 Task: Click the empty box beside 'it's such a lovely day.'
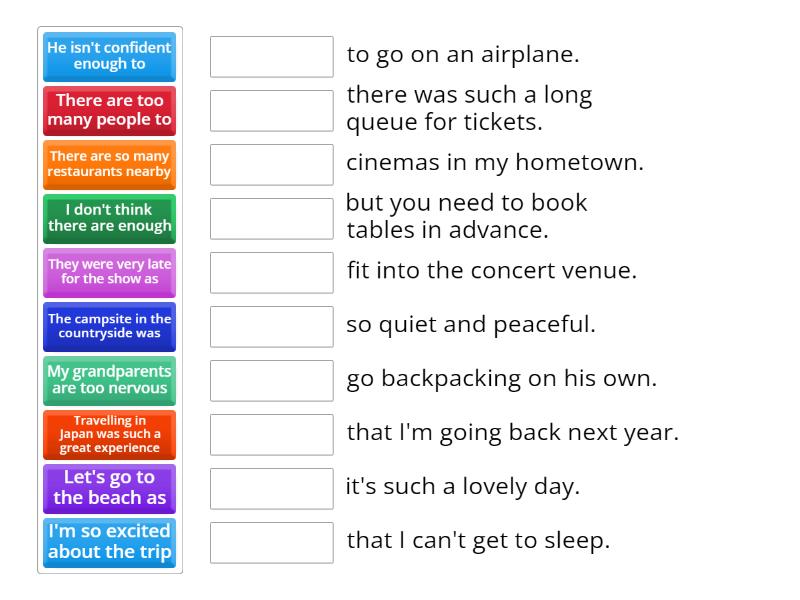coord(272,489)
